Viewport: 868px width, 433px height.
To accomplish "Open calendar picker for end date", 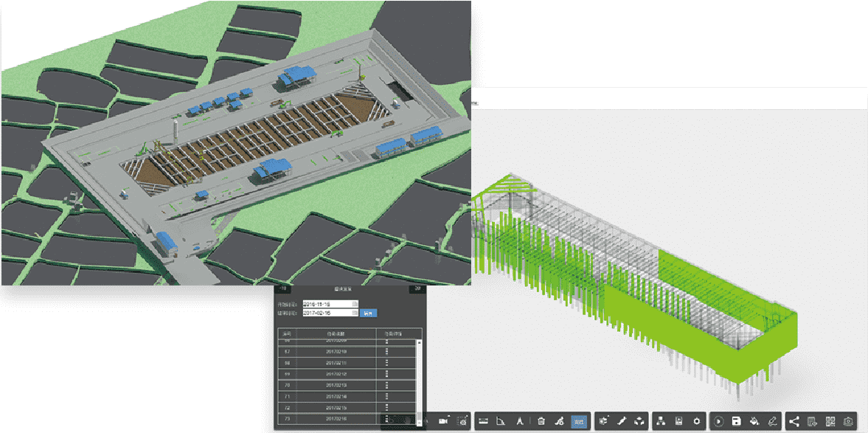I will tap(355, 313).
